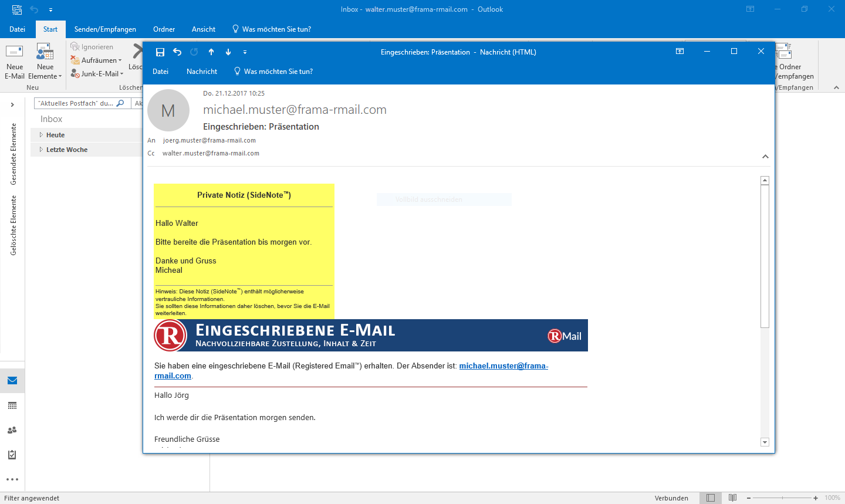Select Normal view in status bar

(711, 498)
